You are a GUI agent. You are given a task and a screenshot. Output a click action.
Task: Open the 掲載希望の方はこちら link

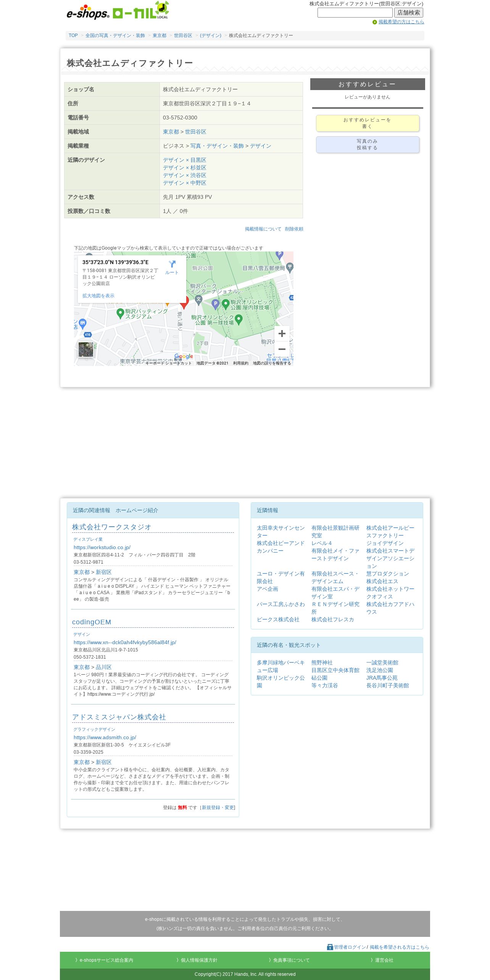click(x=401, y=22)
